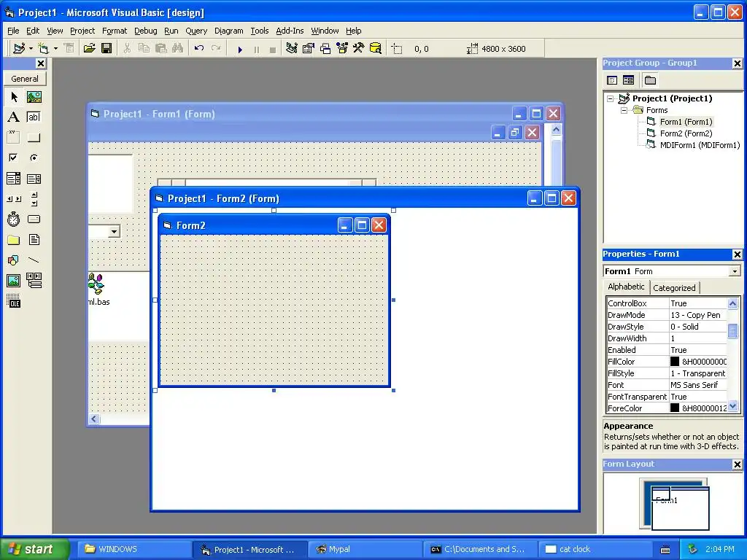Select the Pointer tool in toolbox
Viewport: 747px width, 560px height.
[x=14, y=97]
